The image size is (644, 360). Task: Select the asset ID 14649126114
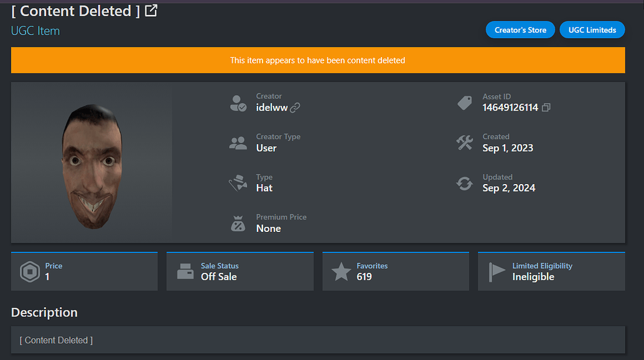pos(510,108)
